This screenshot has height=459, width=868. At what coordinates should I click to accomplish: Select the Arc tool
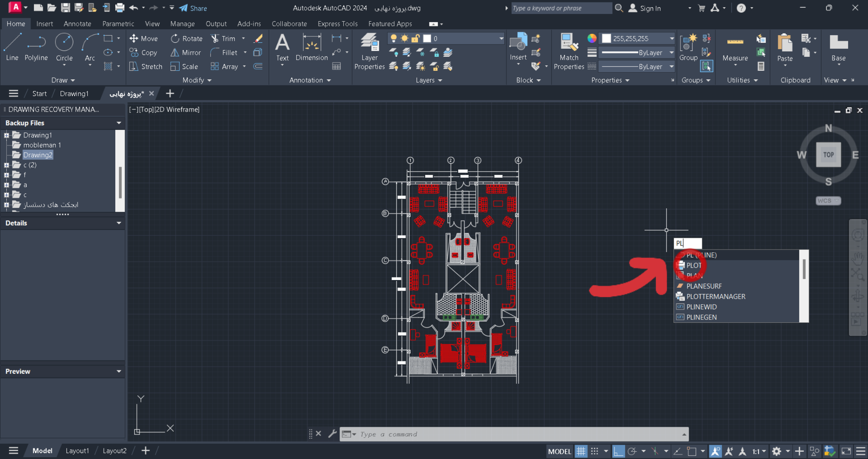point(90,47)
